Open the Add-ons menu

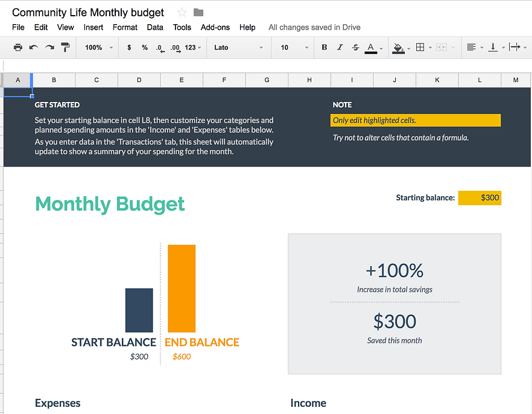(215, 27)
